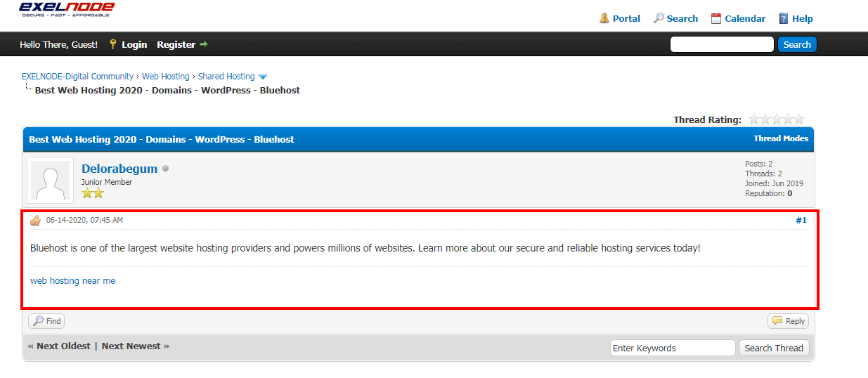868x378 pixels.
Task: Open the Help link
Action: pyautogui.click(x=803, y=19)
